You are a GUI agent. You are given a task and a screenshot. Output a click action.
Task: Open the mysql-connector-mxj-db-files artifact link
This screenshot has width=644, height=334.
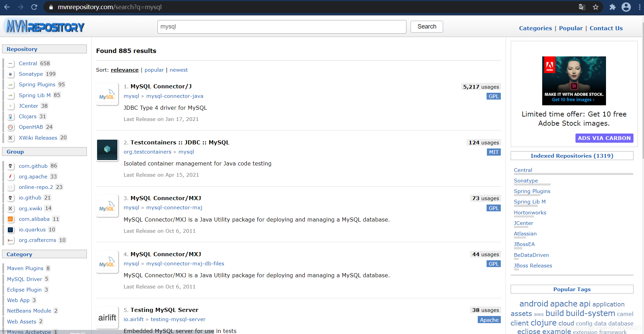click(x=185, y=264)
